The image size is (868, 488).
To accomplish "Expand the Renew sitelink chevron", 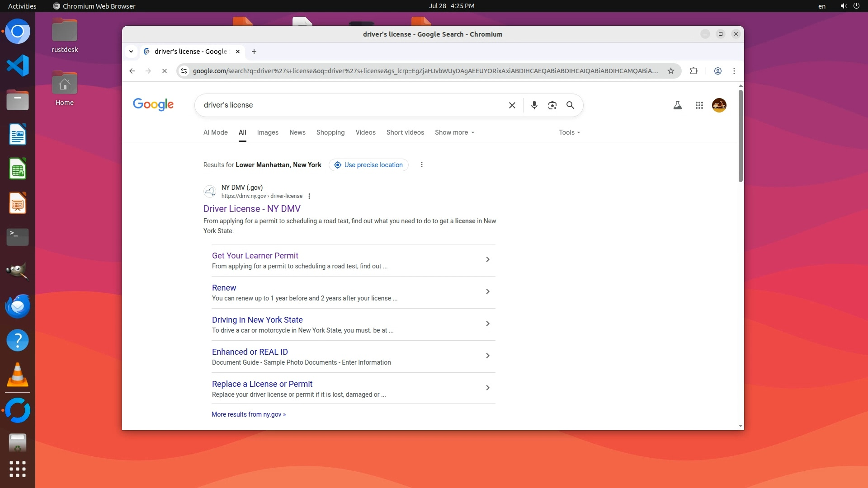I will click(487, 291).
